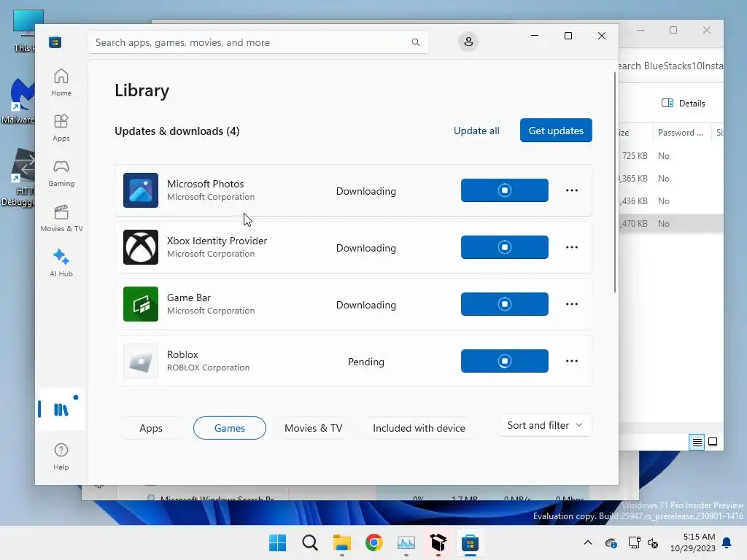This screenshot has height=560, width=747.
Task: Open Task Manager from the taskbar
Action: pyautogui.click(x=406, y=542)
